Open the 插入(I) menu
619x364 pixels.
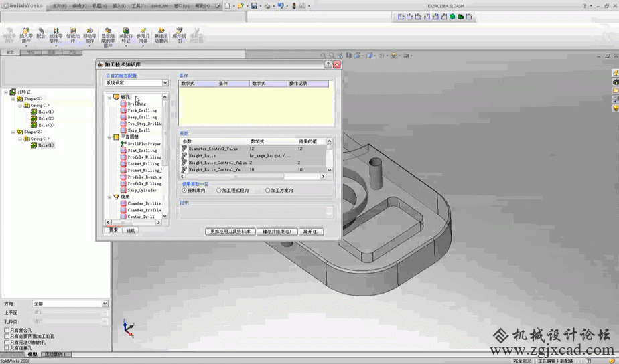click(x=119, y=6)
